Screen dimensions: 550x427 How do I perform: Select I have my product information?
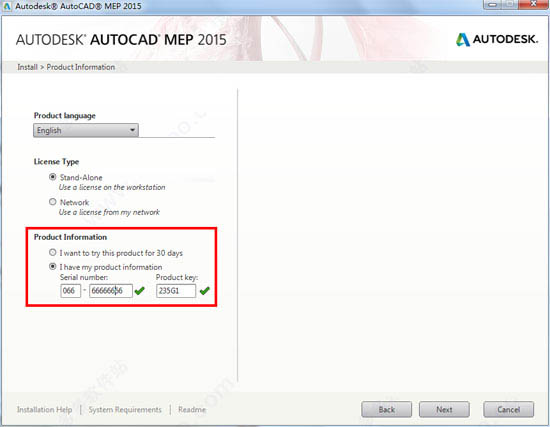click(x=53, y=267)
